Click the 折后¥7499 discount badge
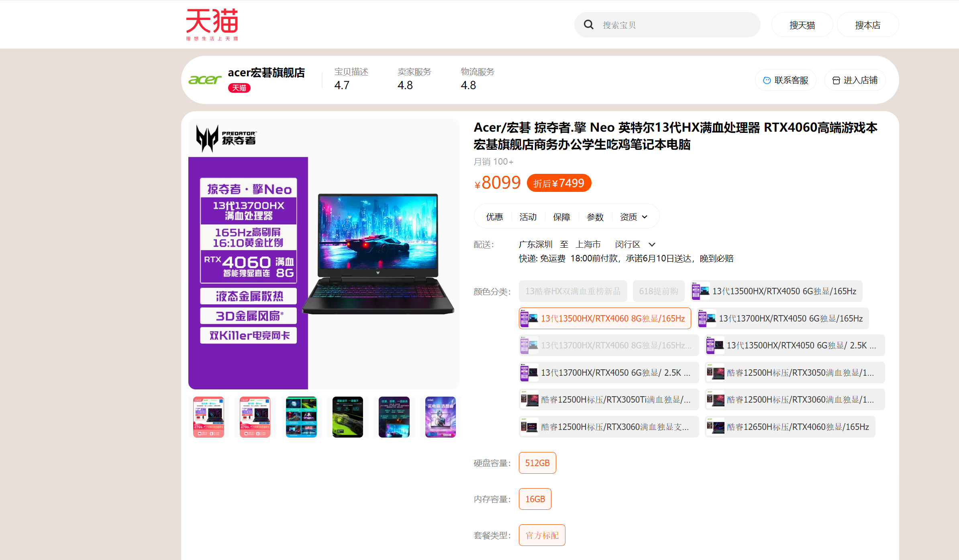Viewport: 959px width, 560px height. [559, 183]
